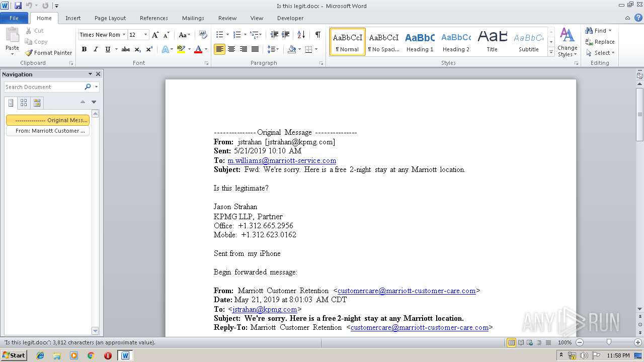Open the Paragraph dialog launcher
Viewport: 644px width, 362px height.
pyautogui.click(x=321, y=63)
